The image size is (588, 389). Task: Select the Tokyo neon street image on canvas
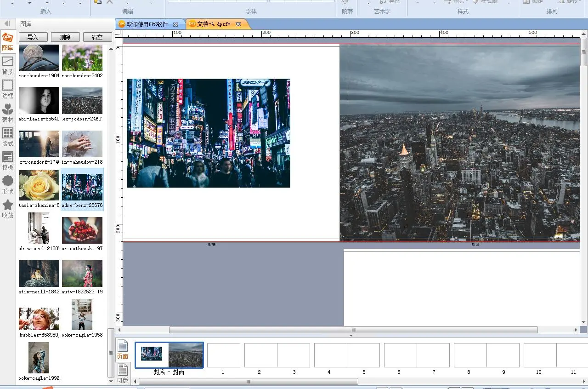point(209,133)
